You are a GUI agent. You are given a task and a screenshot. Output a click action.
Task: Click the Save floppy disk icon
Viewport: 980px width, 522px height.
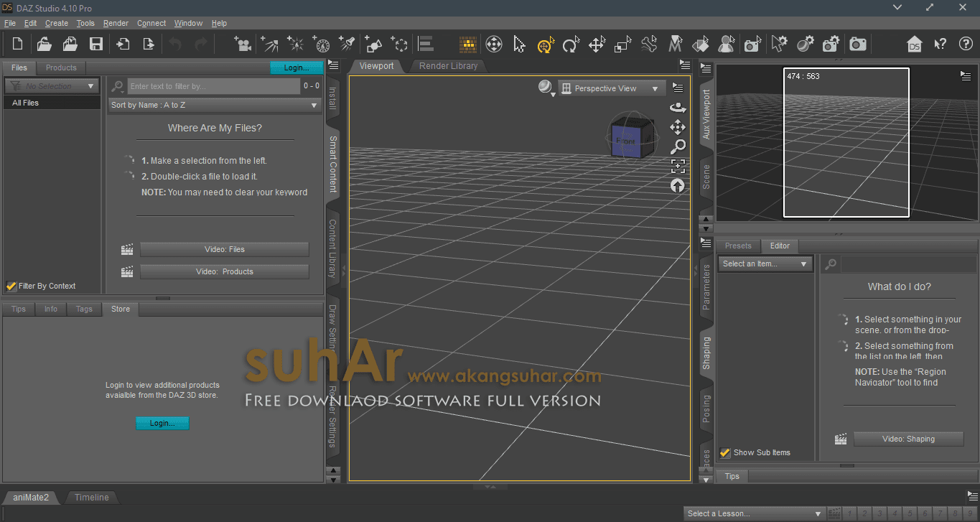click(x=96, y=45)
